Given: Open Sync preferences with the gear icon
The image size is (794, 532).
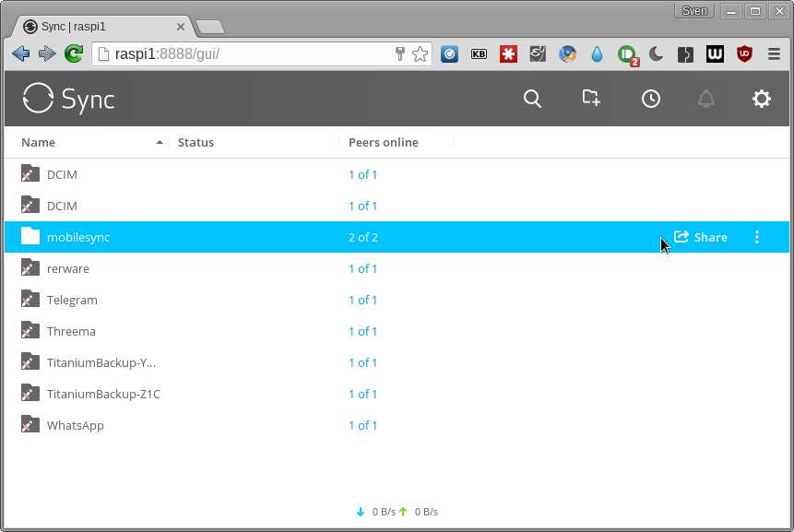Looking at the screenshot, I should click(761, 99).
